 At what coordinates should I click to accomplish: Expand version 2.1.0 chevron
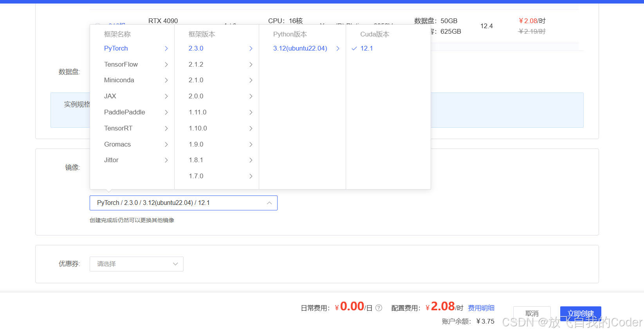click(x=251, y=80)
